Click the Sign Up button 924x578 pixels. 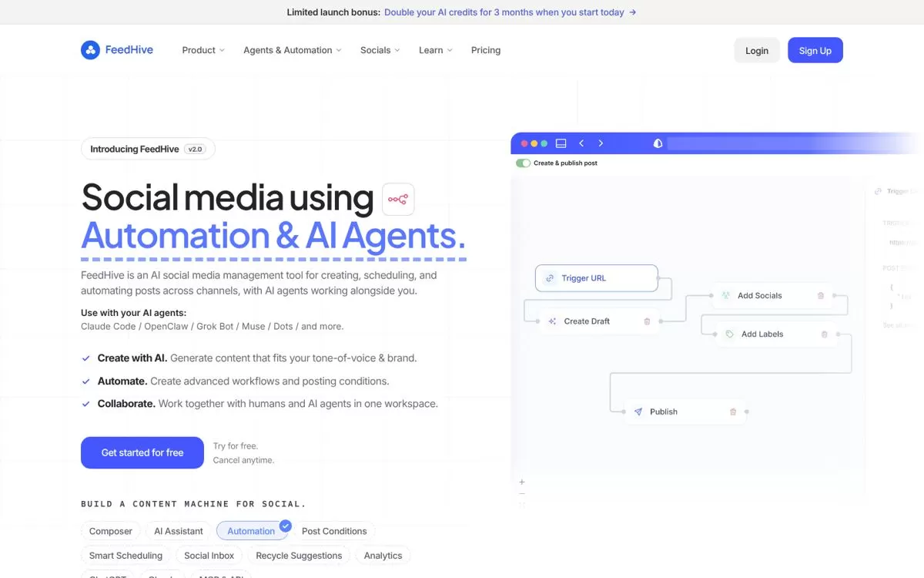tap(815, 50)
